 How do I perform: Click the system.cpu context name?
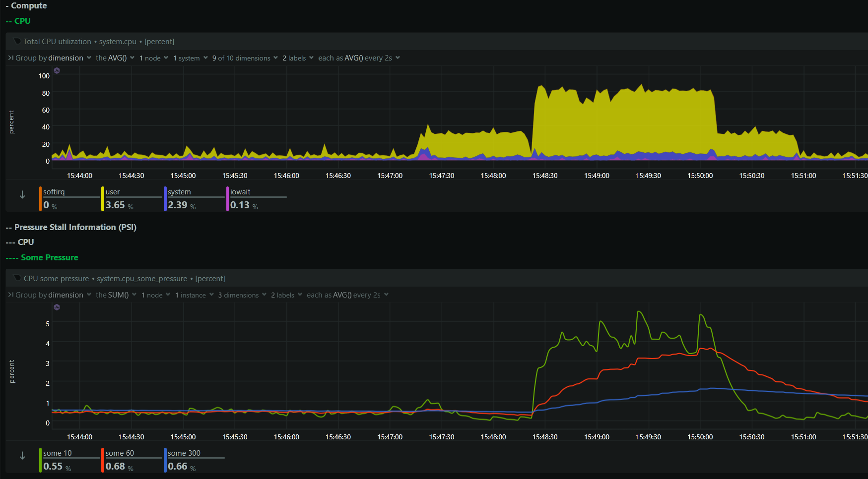(x=118, y=42)
